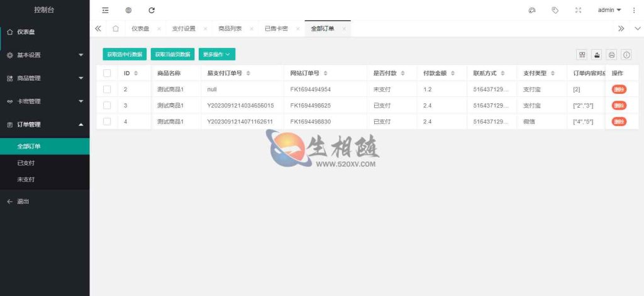Close the 已售卡密 tab
Screen dimensions: 644x296
(x=297, y=29)
